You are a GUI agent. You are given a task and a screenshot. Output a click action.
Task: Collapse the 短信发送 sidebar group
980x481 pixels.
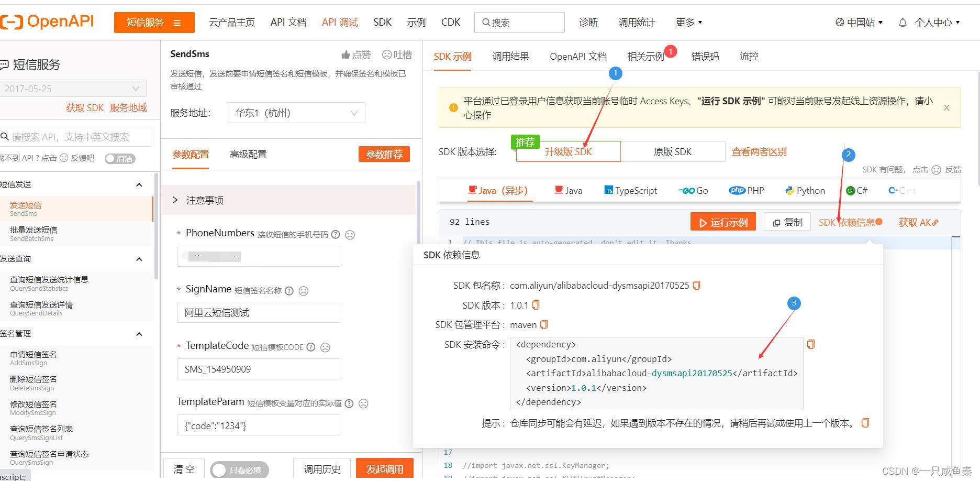[139, 184]
